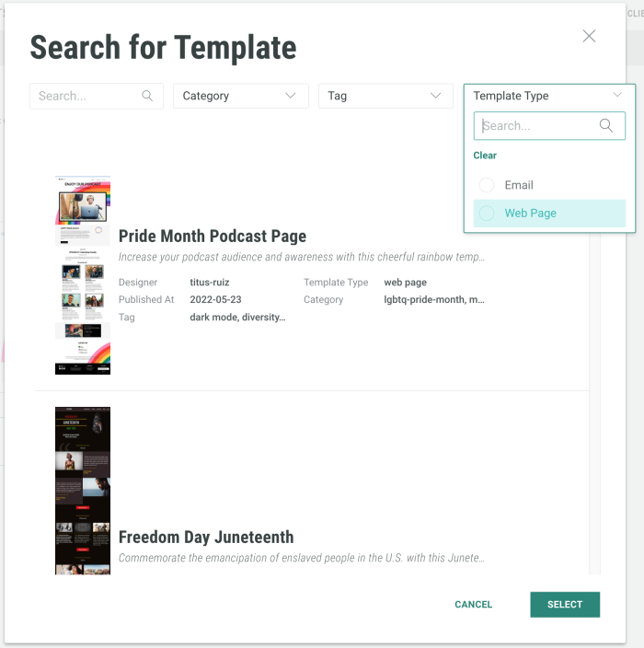The width and height of the screenshot is (644, 648).
Task: Close the Search for Template dialog
Action: 589,36
